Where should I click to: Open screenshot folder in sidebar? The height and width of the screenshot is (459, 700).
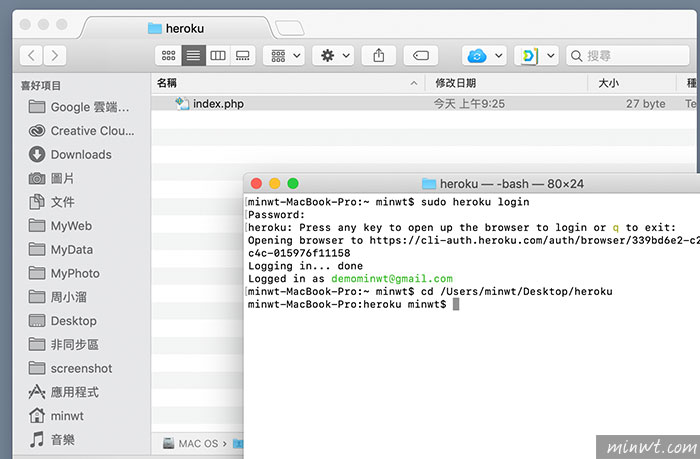pyautogui.click(x=71, y=368)
